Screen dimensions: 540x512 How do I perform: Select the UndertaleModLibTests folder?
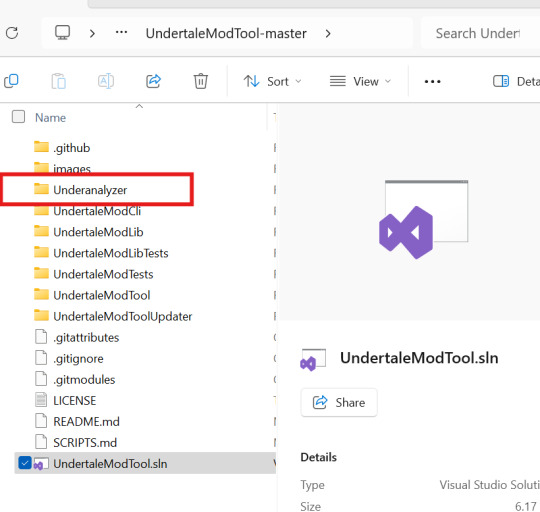(111, 253)
